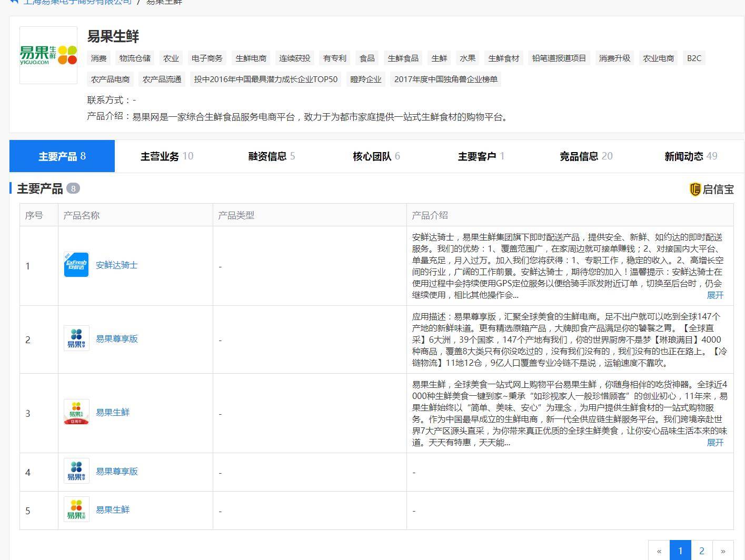Image resolution: width=745 pixels, height=560 pixels.
Task: Open 易果尊享版 link in row 2
Action: tap(116, 338)
